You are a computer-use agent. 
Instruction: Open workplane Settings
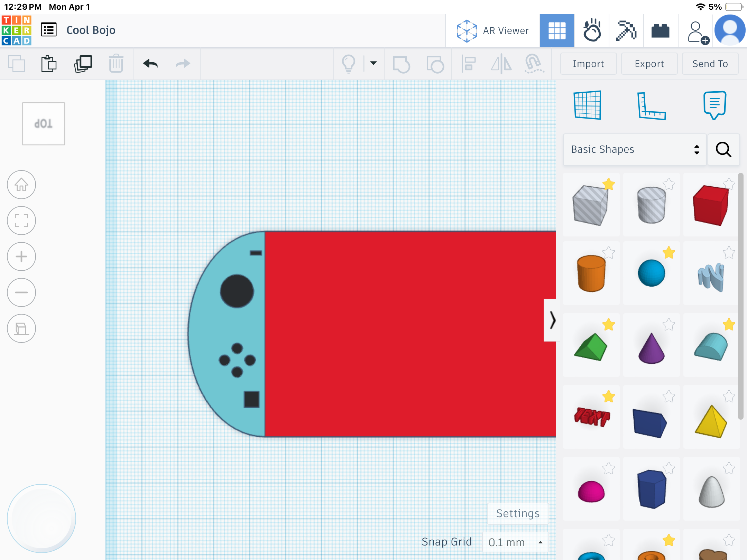pos(518,514)
